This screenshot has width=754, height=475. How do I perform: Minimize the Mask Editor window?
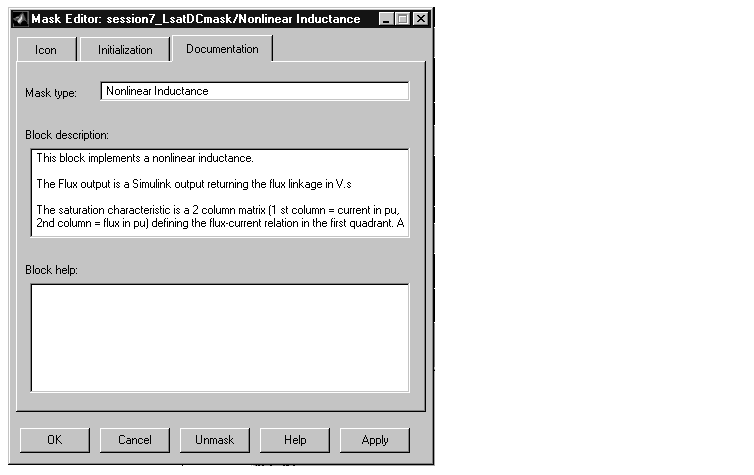[386, 19]
